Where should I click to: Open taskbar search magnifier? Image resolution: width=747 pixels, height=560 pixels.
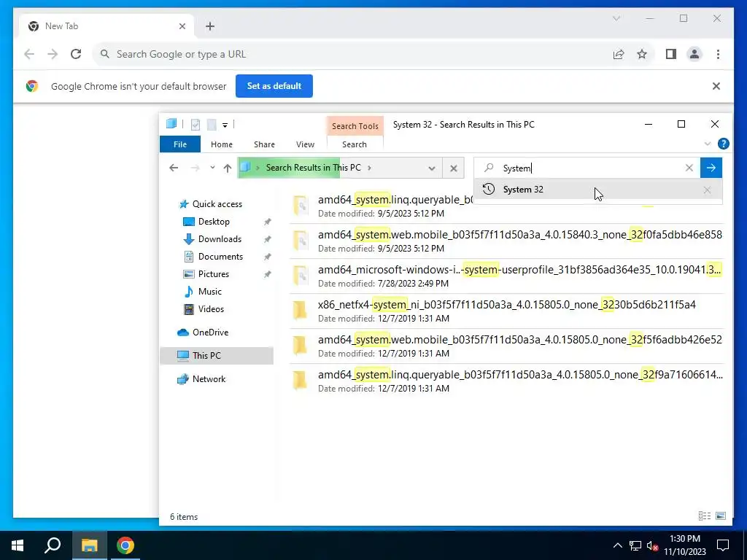tap(53, 545)
